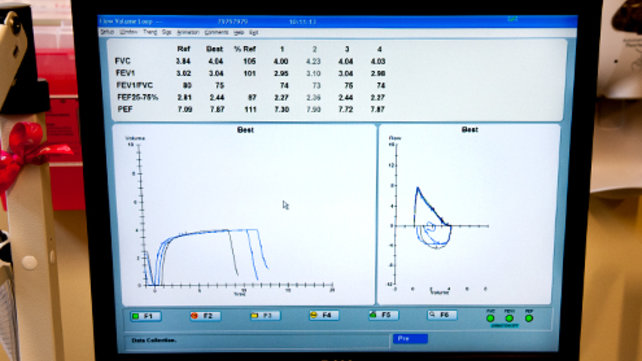
Task: Click the F2 button with red icon
Action: click(x=205, y=316)
